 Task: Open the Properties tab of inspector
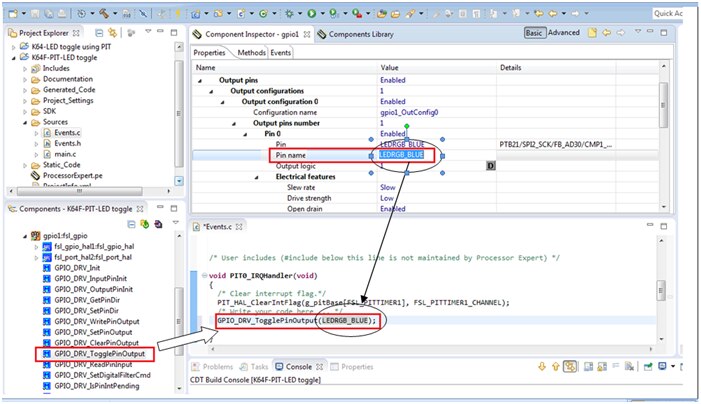click(209, 53)
